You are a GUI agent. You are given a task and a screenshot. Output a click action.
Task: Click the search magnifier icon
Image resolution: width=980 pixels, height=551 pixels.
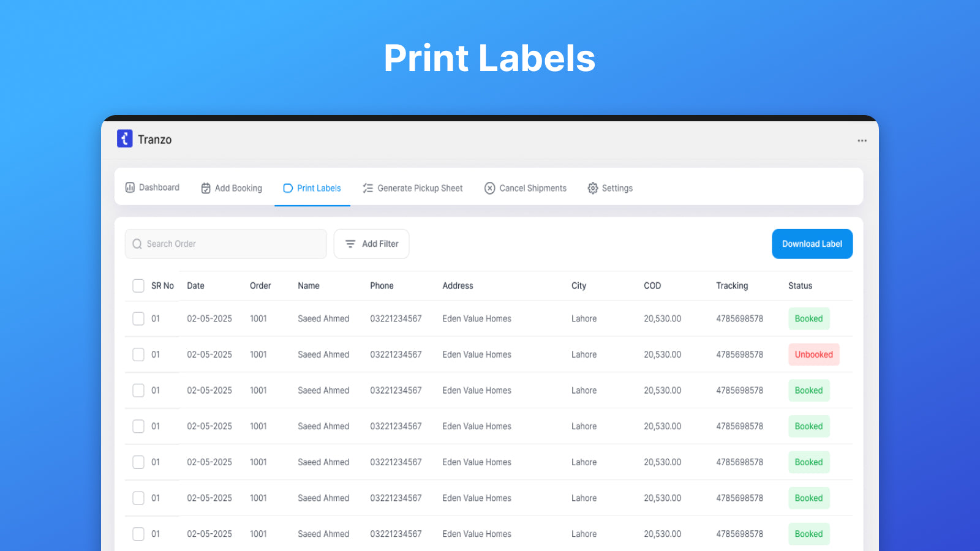[137, 244]
